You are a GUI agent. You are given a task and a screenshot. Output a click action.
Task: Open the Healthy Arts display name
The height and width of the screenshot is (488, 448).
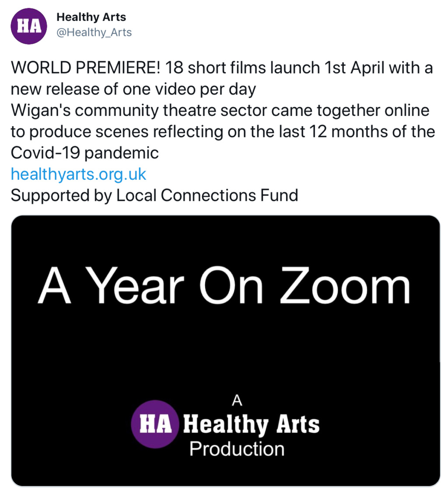pyautogui.click(x=91, y=17)
